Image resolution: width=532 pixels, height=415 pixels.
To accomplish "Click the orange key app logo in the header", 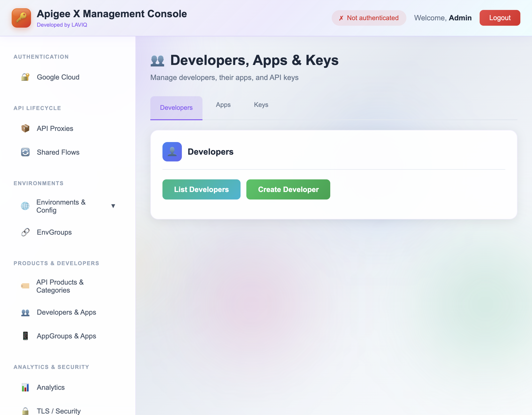I will tap(21, 18).
